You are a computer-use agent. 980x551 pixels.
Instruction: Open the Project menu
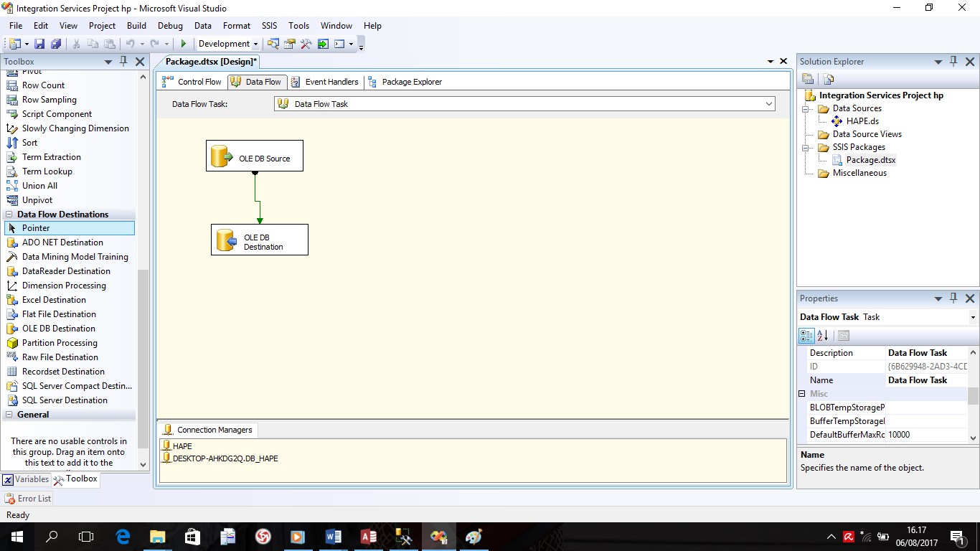102,26
